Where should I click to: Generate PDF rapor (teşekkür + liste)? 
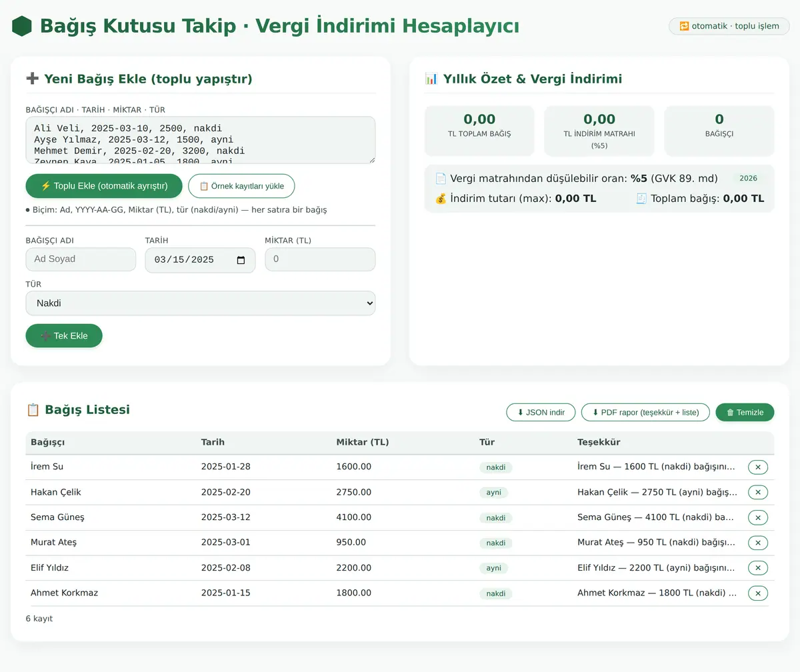click(645, 412)
